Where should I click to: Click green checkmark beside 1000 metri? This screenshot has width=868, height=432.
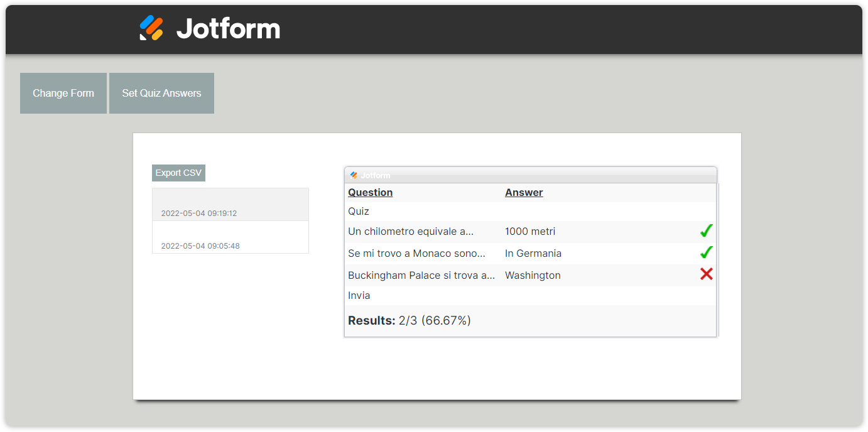click(706, 231)
